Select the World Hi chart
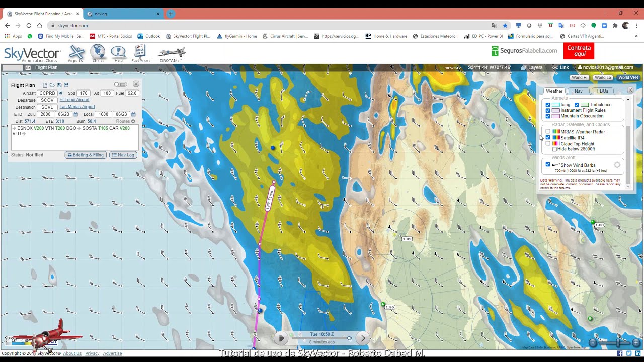644x362 pixels. (579, 78)
